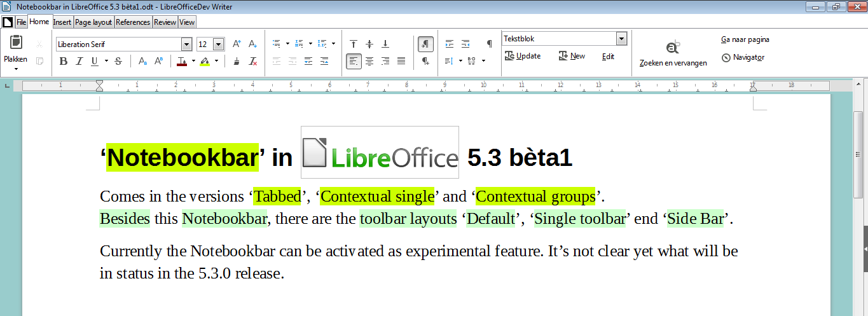Screen dimensions: 868x316
Task: Toggle Bold formatting
Action: pos(63,61)
